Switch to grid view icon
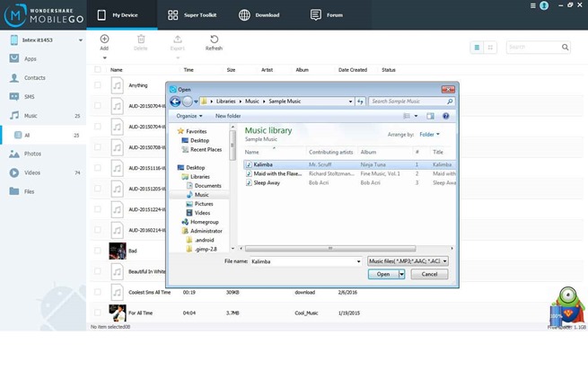The image size is (588, 388). [490, 48]
